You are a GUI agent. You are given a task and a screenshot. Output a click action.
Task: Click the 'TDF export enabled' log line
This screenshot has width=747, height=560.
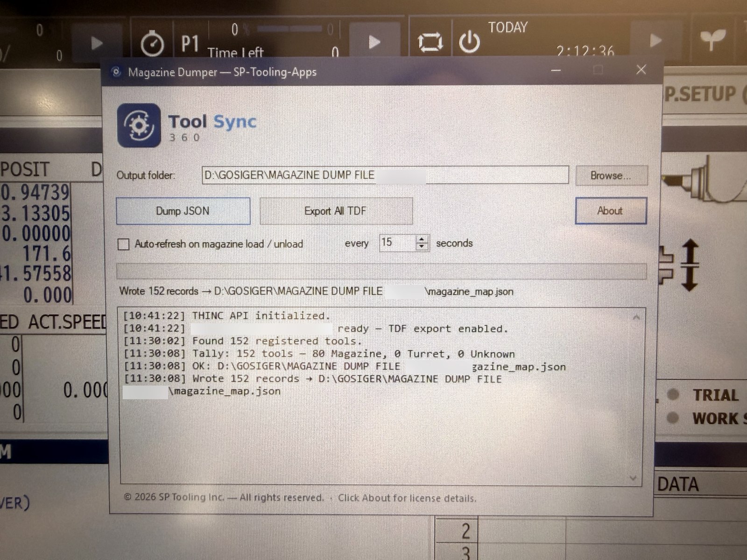[x=315, y=329]
